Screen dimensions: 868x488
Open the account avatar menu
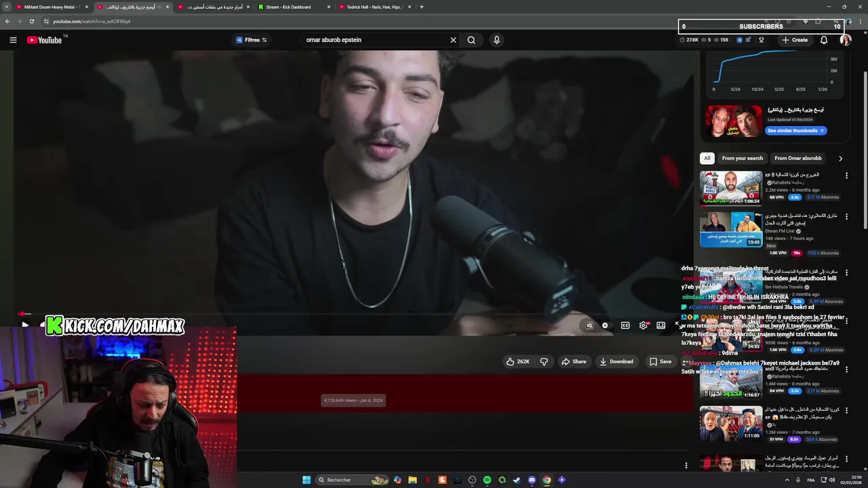click(846, 40)
